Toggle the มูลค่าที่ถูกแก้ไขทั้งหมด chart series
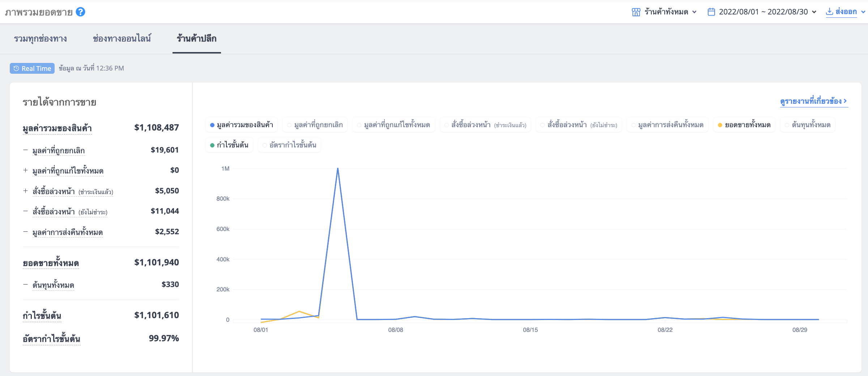 [393, 125]
